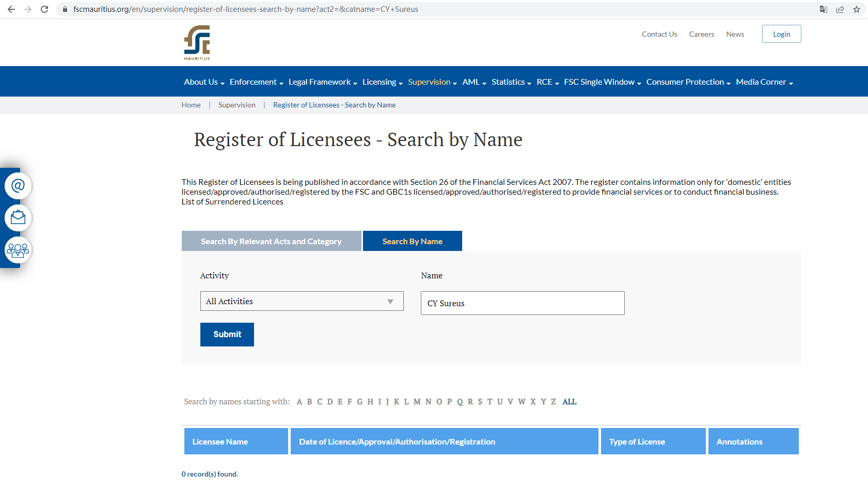This screenshot has width=868, height=490.
Task: Open the translate page icon
Action: 824,9
